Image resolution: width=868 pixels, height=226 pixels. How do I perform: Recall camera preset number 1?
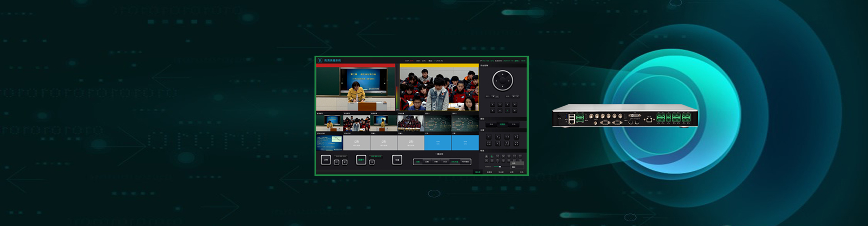pyautogui.click(x=492, y=104)
